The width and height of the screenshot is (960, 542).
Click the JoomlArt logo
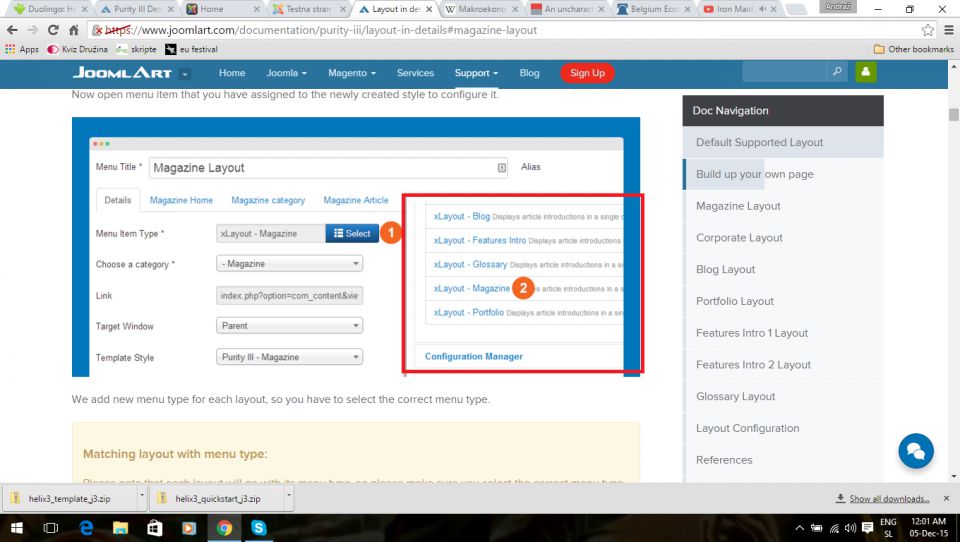[x=122, y=73]
